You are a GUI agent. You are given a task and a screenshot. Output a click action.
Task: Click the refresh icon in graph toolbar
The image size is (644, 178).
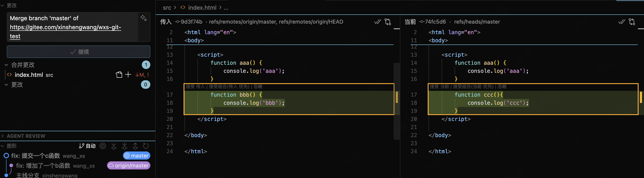[146, 146]
